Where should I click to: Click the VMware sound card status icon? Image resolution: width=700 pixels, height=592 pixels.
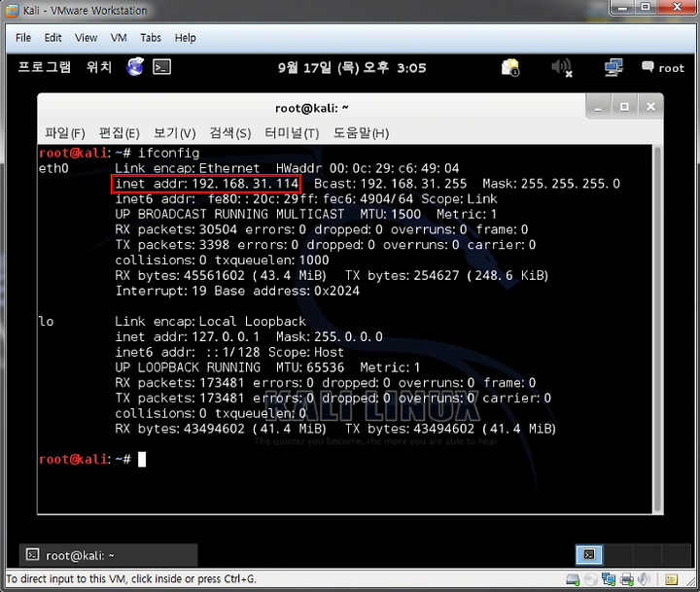(x=644, y=579)
